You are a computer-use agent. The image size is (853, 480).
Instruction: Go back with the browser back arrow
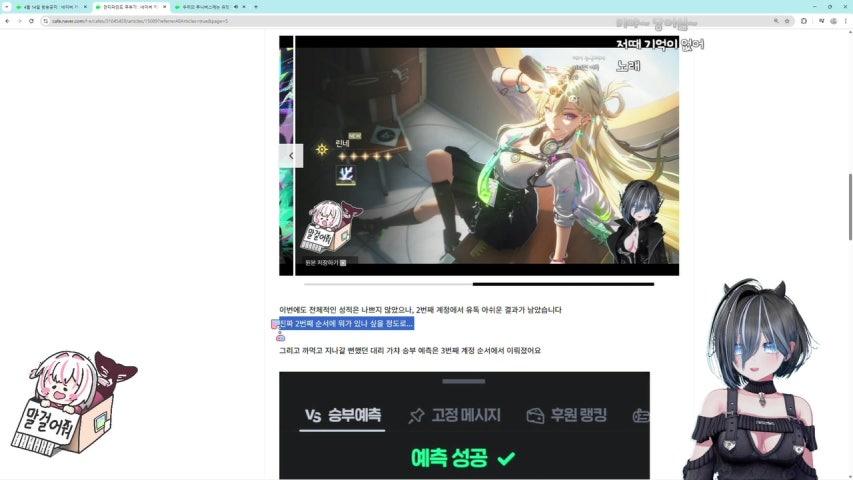[x=7, y=21]
